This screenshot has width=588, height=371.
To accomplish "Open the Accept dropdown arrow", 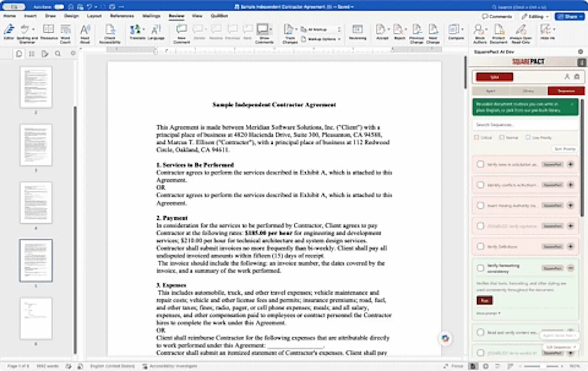I will [x=388, y=29].
